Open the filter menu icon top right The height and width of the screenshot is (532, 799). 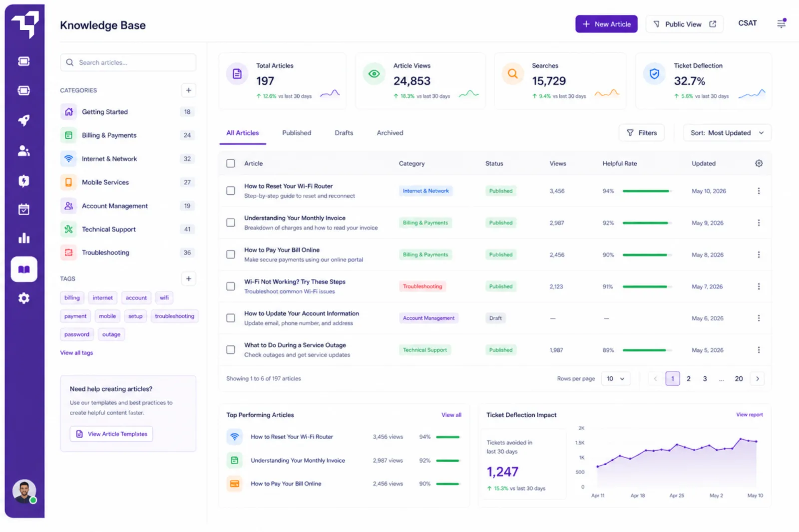click(x=782, y=23)
